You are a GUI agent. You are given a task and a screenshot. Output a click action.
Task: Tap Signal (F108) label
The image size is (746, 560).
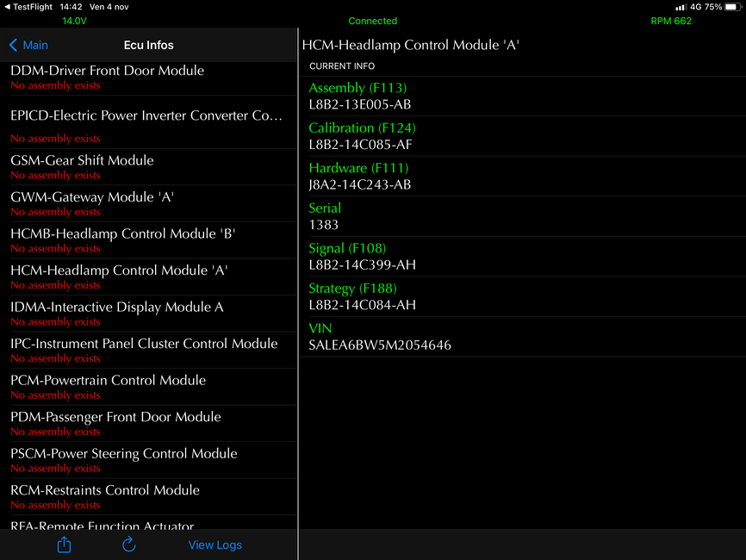point(347,248)
